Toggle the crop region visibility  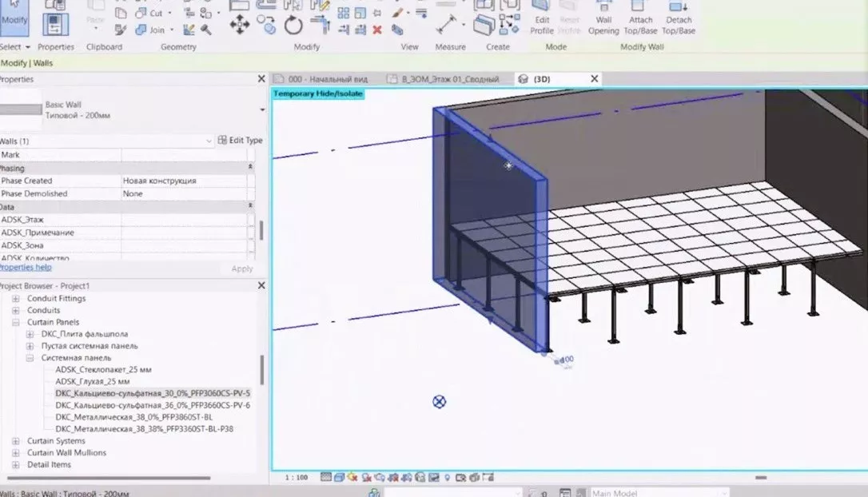tap(406, 476)
